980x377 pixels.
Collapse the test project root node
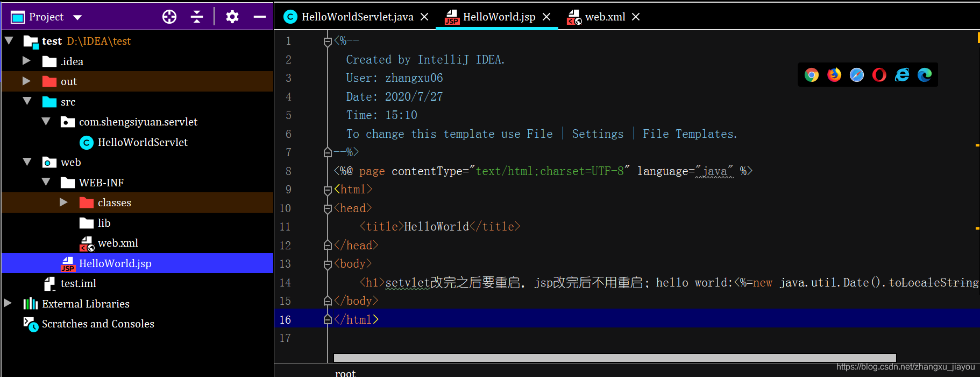pyautogui.click(x=9, y=40)
